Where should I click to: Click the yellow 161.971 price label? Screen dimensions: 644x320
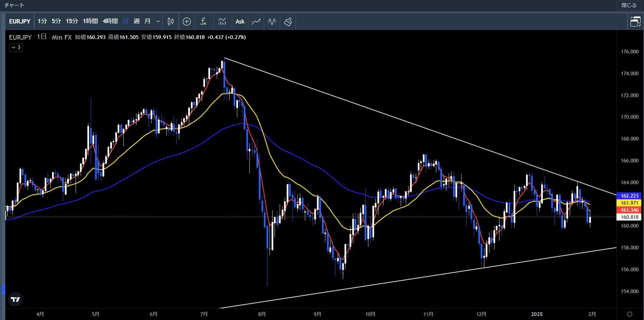[629, 203]
